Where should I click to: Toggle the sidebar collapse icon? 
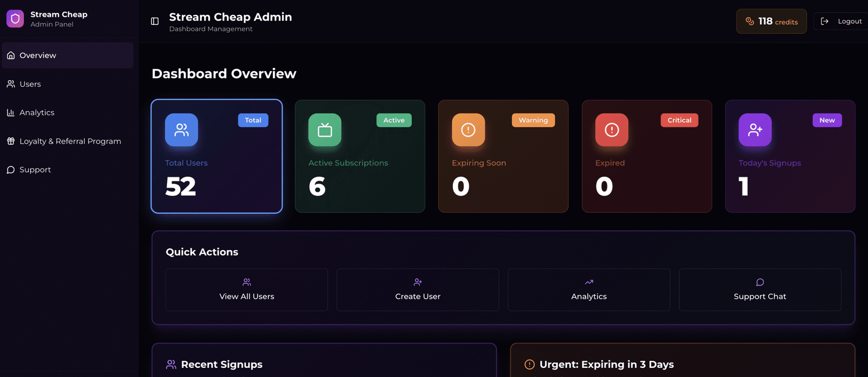(155, 21)
